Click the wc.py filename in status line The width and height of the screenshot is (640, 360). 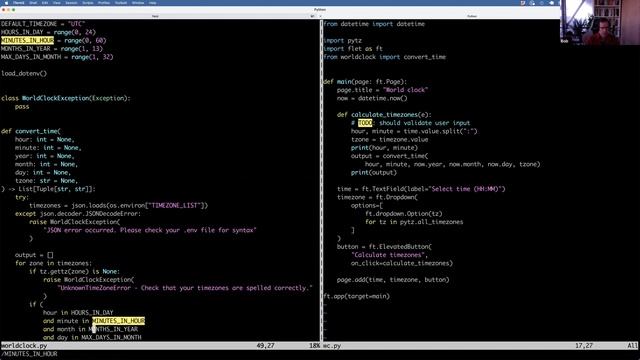click(x=332, y=346)
